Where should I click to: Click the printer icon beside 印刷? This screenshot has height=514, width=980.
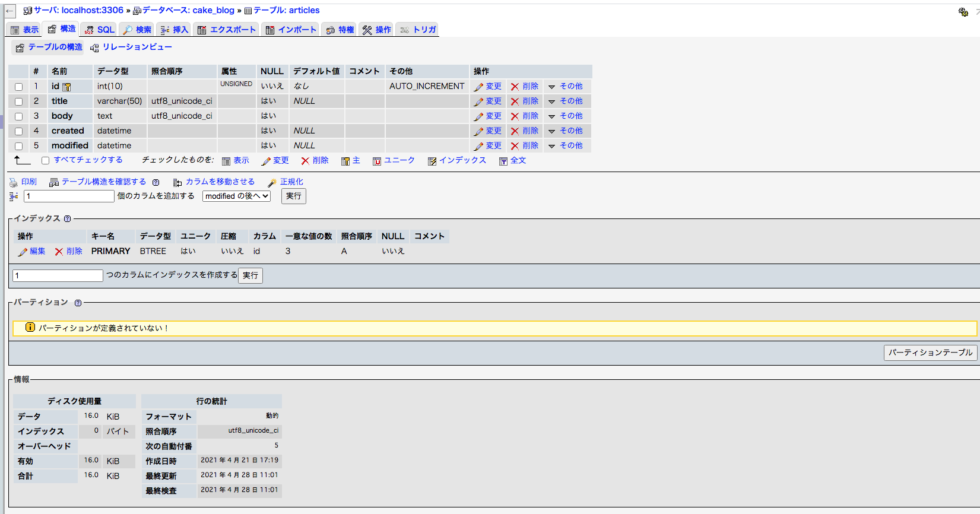tap(14, 182)
